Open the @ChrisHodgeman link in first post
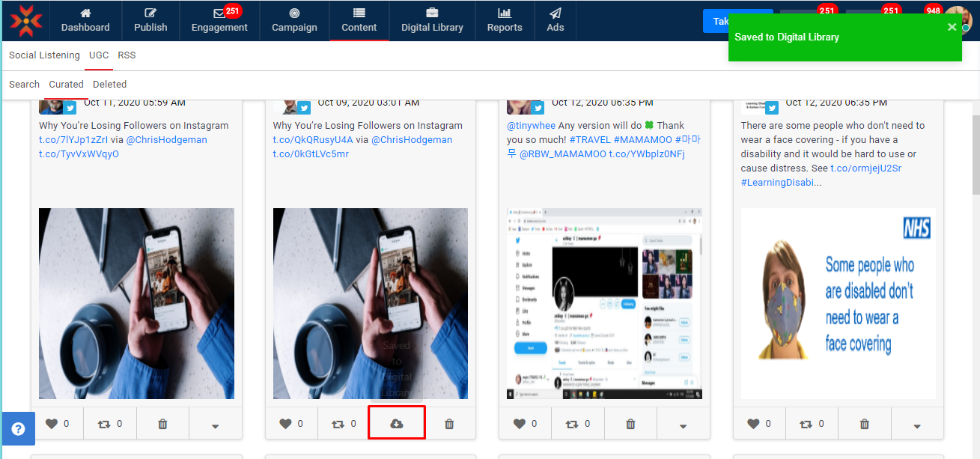 [166, 140]
